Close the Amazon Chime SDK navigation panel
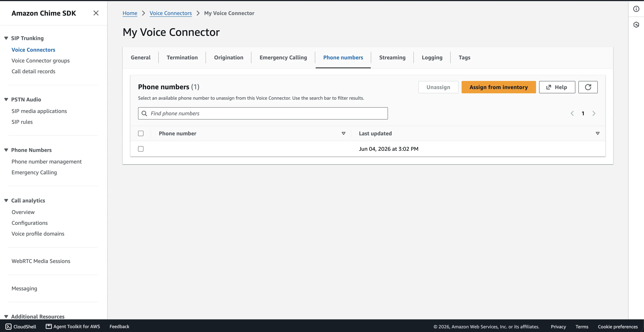 [96, 13]
